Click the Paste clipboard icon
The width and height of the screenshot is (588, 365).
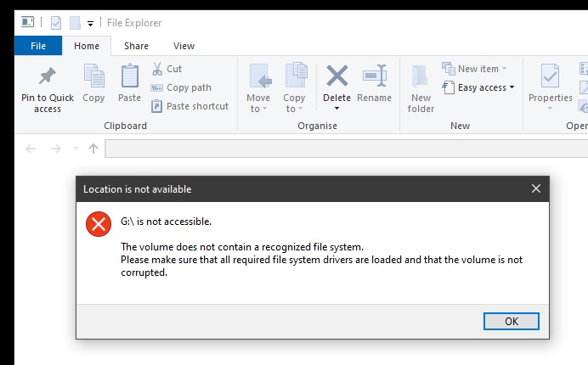[x=129, y=77]
